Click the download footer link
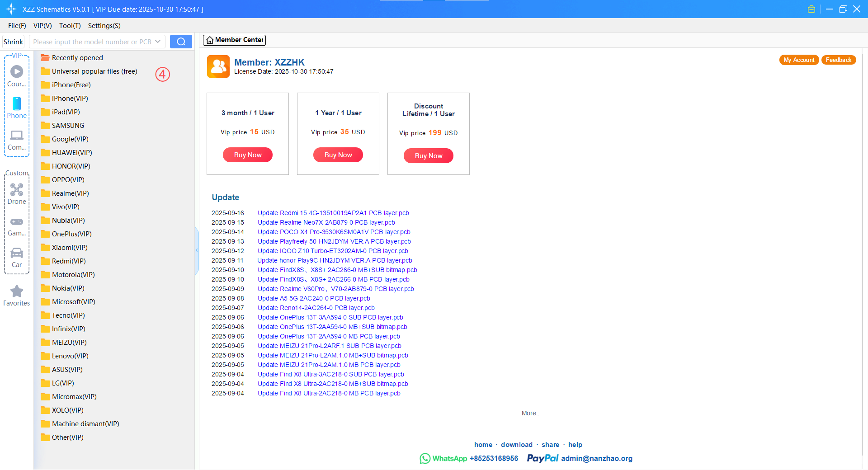Screen dimensions: 868x470 517,445
